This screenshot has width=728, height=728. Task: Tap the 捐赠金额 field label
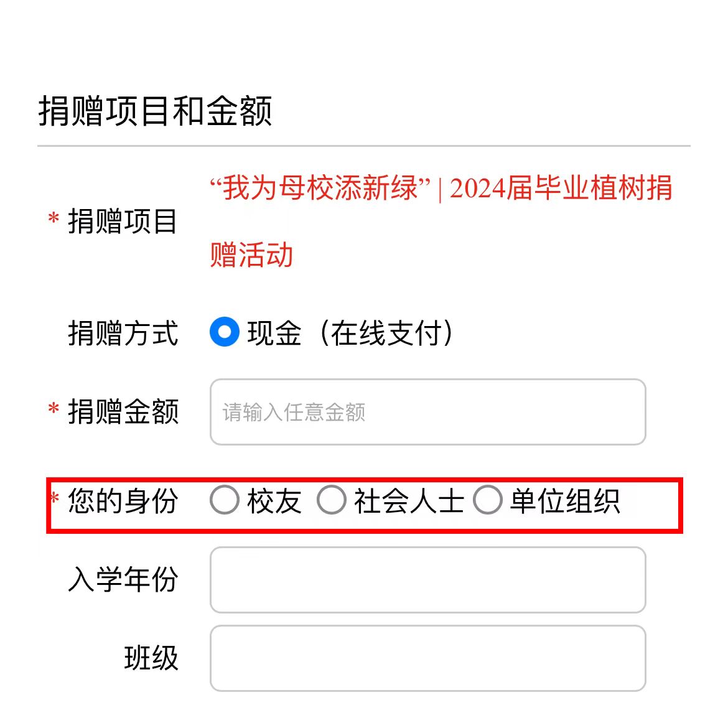point(123,412)
